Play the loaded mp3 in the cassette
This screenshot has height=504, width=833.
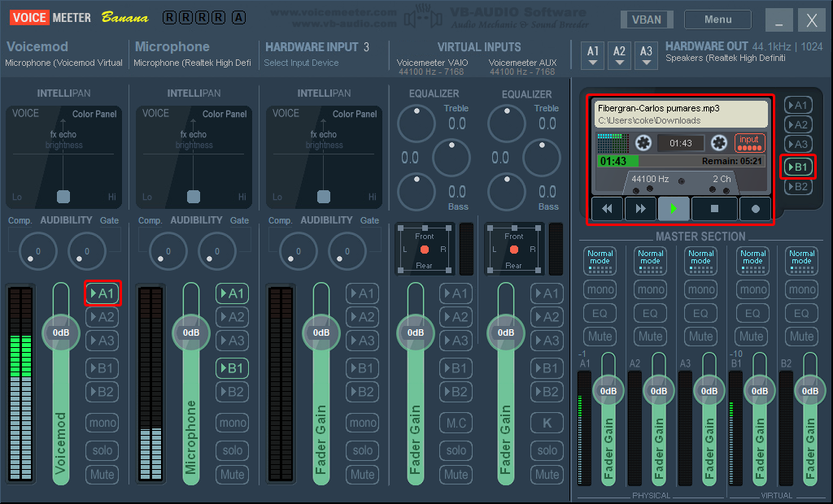point(674,209)
